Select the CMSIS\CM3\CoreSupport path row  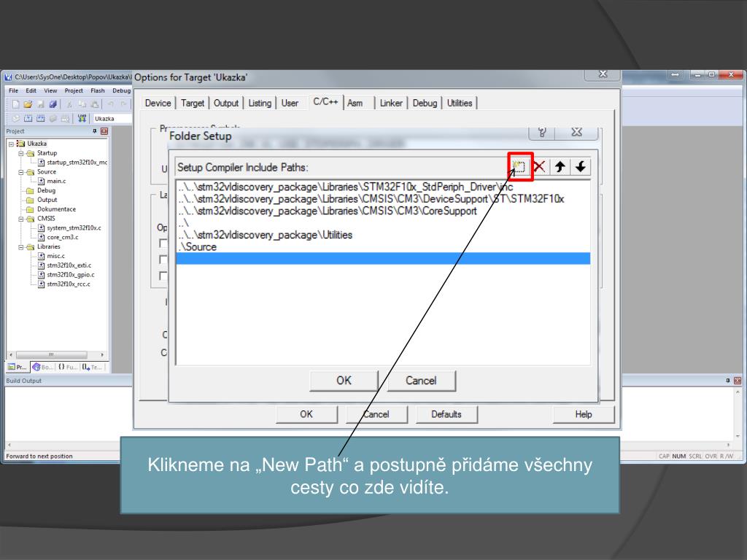[x=383, y=211]
